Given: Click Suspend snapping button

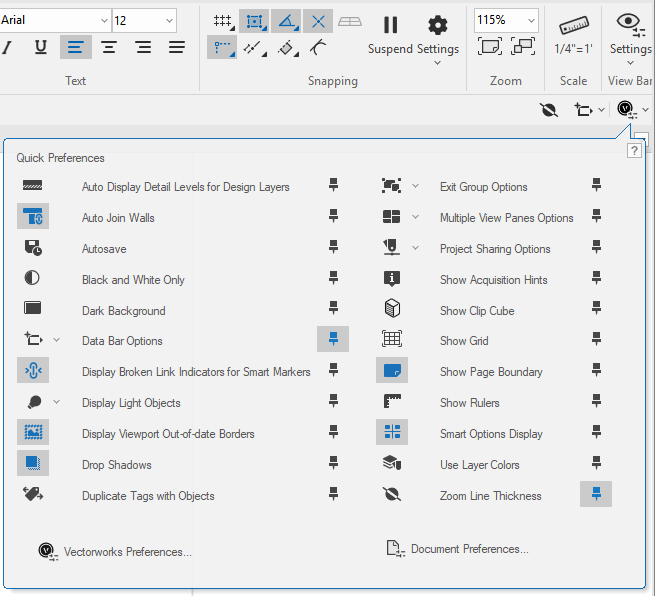Looking at the screenshot, I should tap(391, 35).
